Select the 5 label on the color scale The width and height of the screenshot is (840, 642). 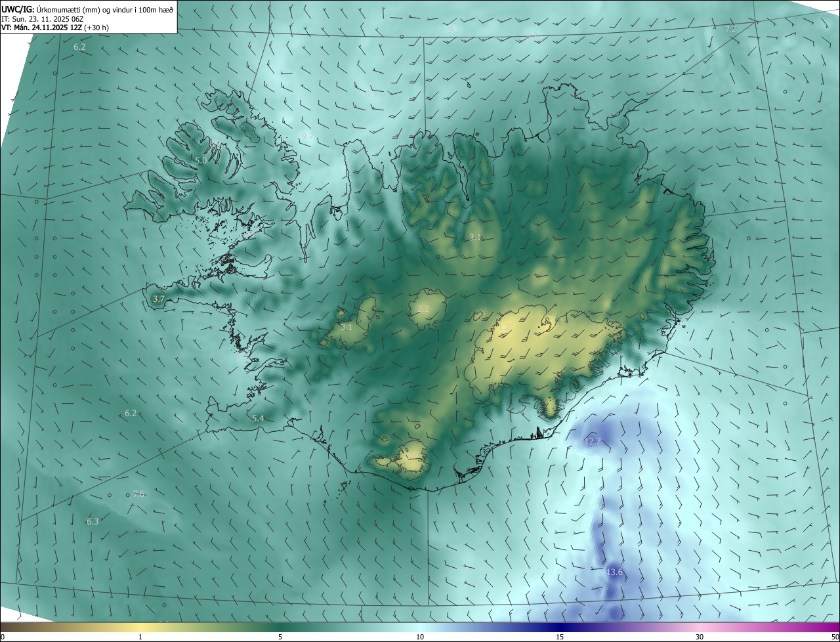click(x=280, y=637)
